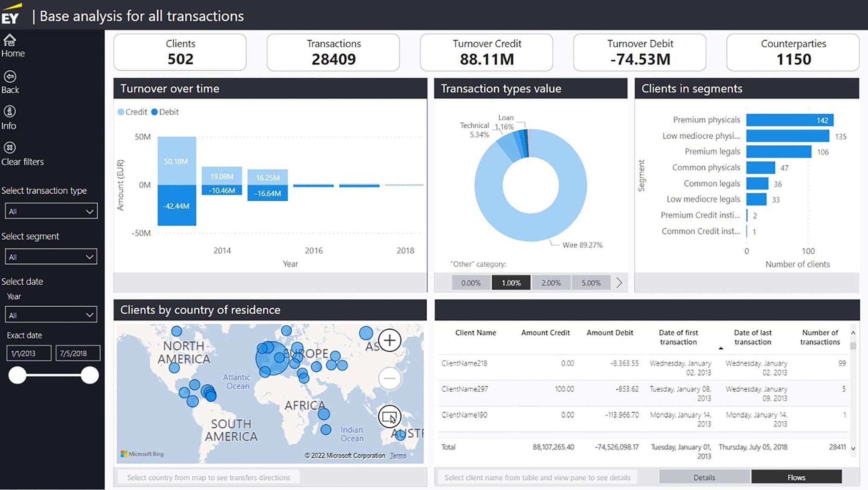Click the map selection tool icon
The width and height of the screenshot is (868, 490).
click(389, 416)
